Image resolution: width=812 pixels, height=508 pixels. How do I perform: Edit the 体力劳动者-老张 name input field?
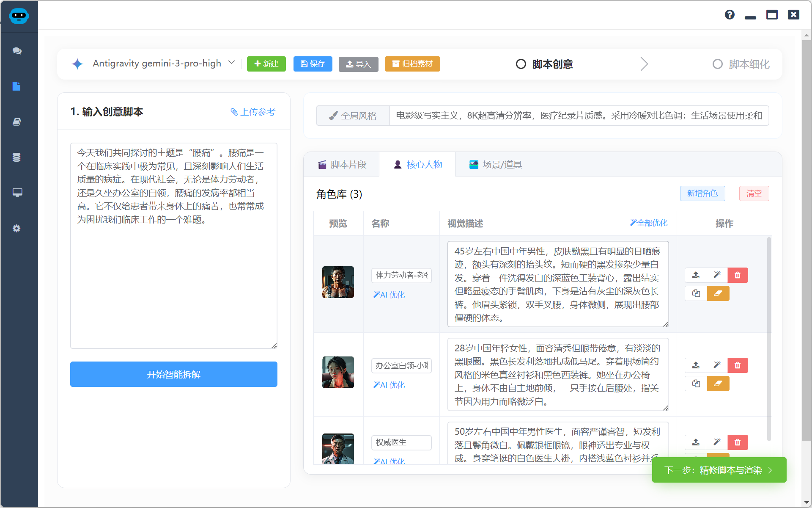401,275
